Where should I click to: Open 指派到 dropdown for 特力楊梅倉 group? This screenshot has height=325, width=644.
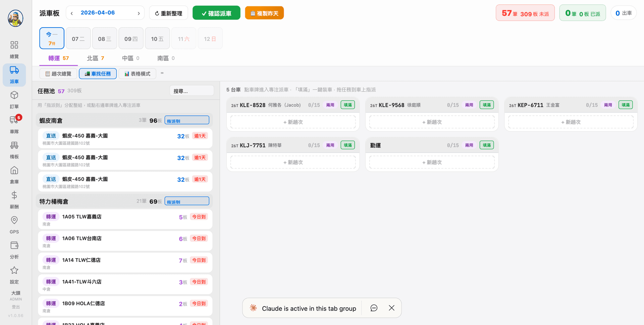pos(187,201)
